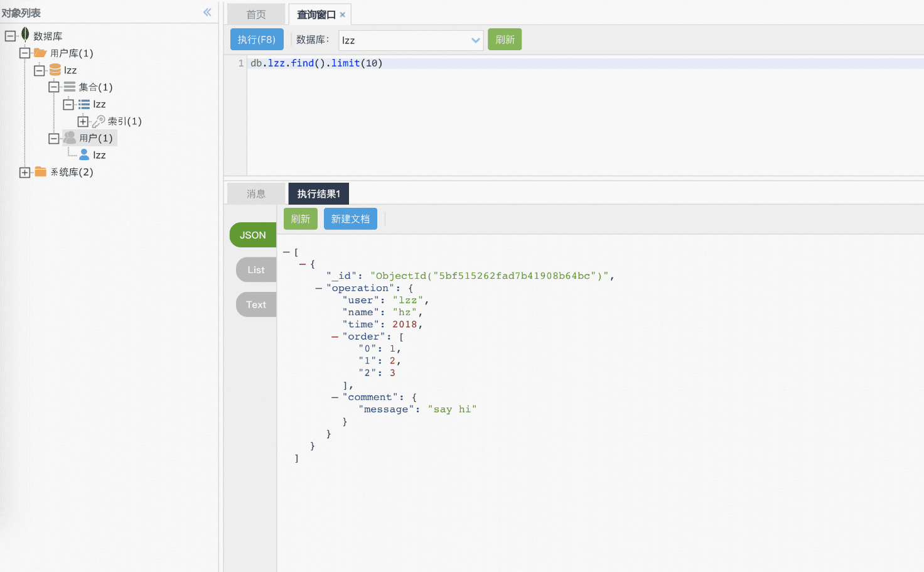Close the 查询窗口 tab
The image size is (924, 572).
(x=342, y=14)
